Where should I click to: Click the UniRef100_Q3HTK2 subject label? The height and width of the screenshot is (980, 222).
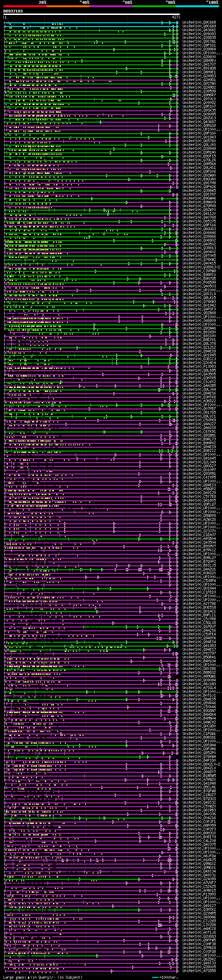coord(199,910)
